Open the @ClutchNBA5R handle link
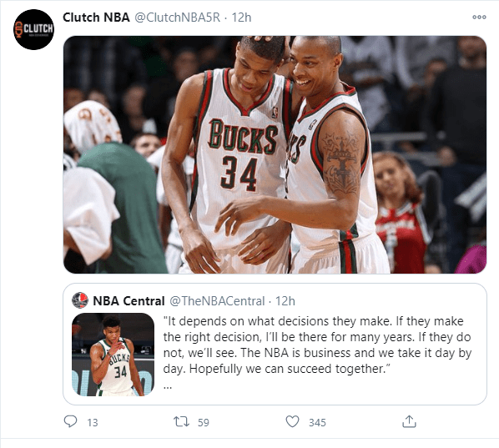This screenshot has width=499, height=448. point(177,18)
